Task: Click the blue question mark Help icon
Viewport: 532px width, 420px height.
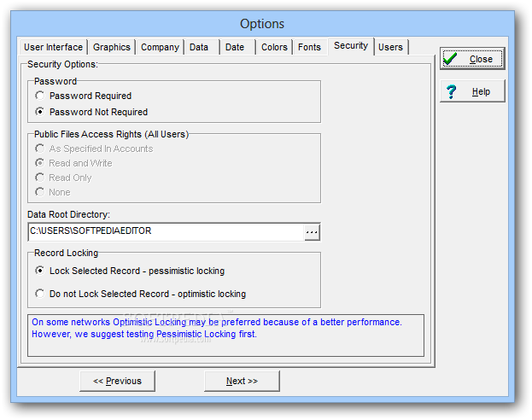Action: (x=451, y=91)
